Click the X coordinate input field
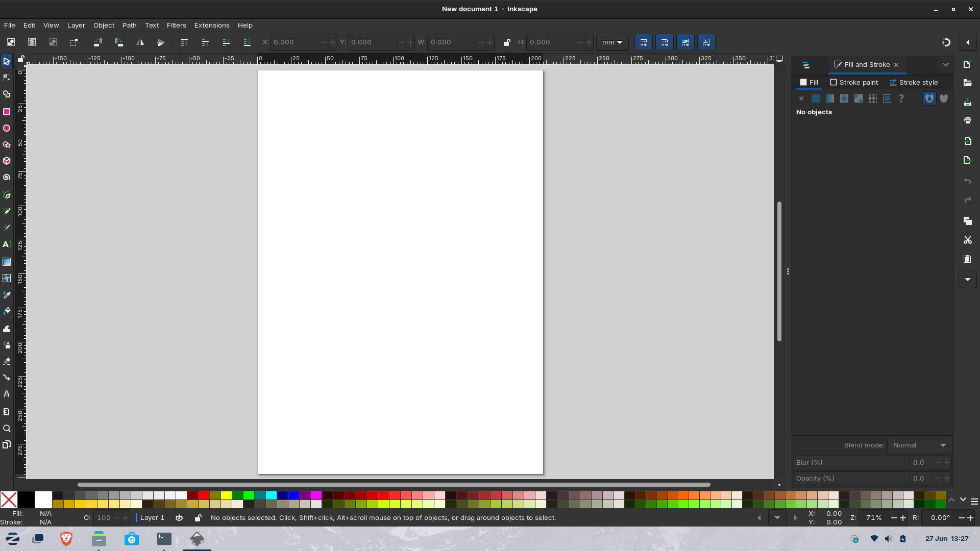The width and height of the screenshot is (980, 551). click(x=295, y=42)
